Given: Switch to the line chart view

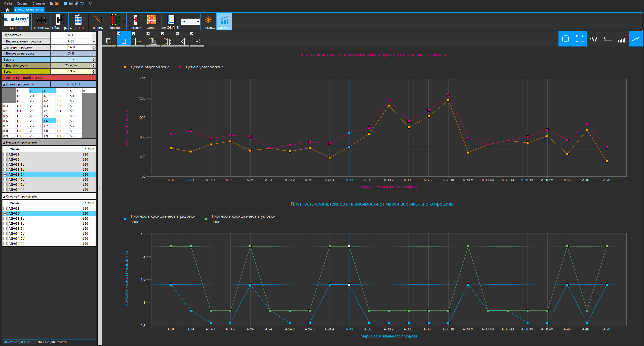Looking at the screenshot, I should click(x=636, y=39).
